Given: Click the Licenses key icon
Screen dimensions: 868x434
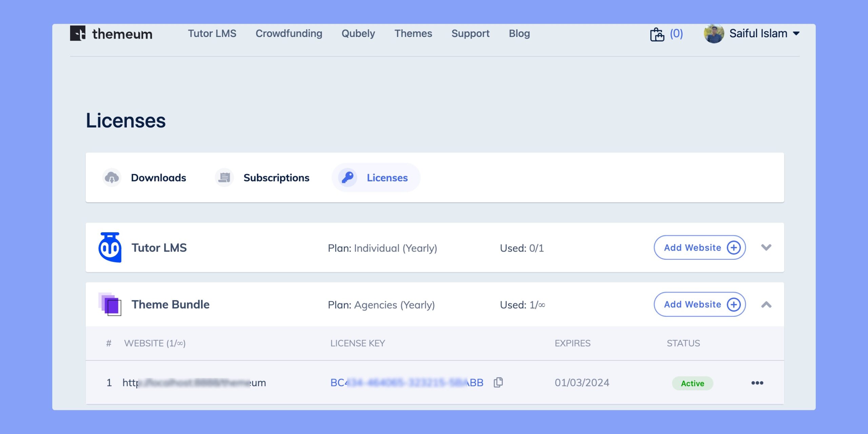Looking at the screenshot, I should coord(348,177).
